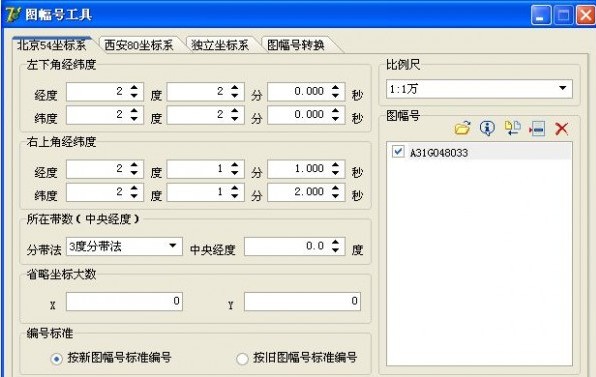Close the 图幅号工具 window
Viewport: 596px width, 377px height.
pos(585,15)
